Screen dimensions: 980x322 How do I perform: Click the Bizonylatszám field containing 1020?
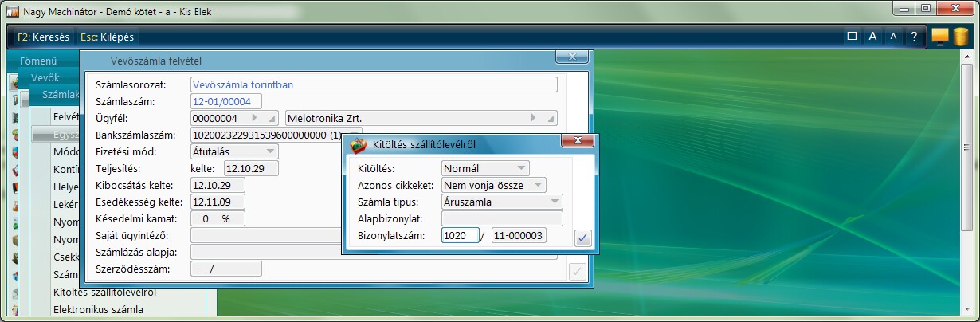(460, 235)
